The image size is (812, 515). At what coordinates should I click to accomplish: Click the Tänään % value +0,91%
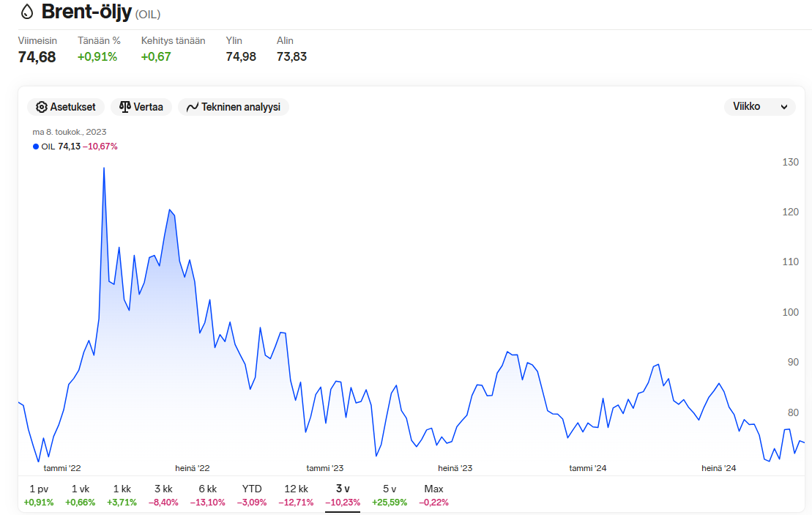(x=97, y=57)
